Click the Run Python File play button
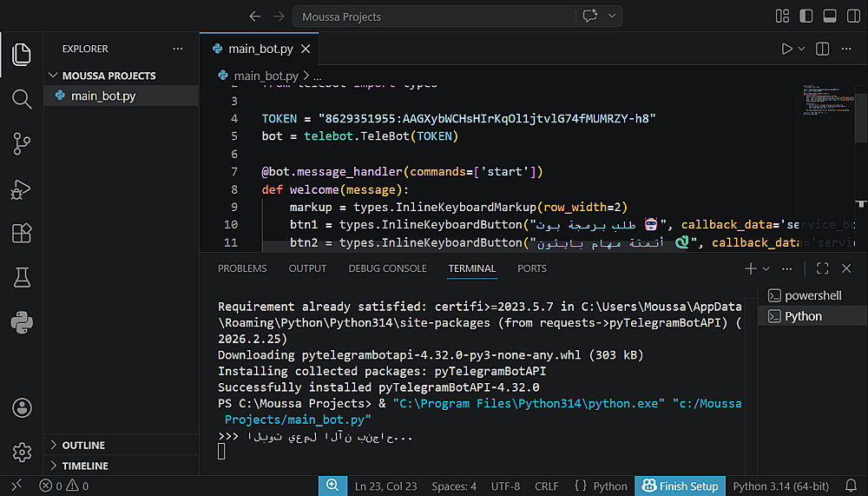The height and width of the screenshot is (496, 868). pos(787,49)
